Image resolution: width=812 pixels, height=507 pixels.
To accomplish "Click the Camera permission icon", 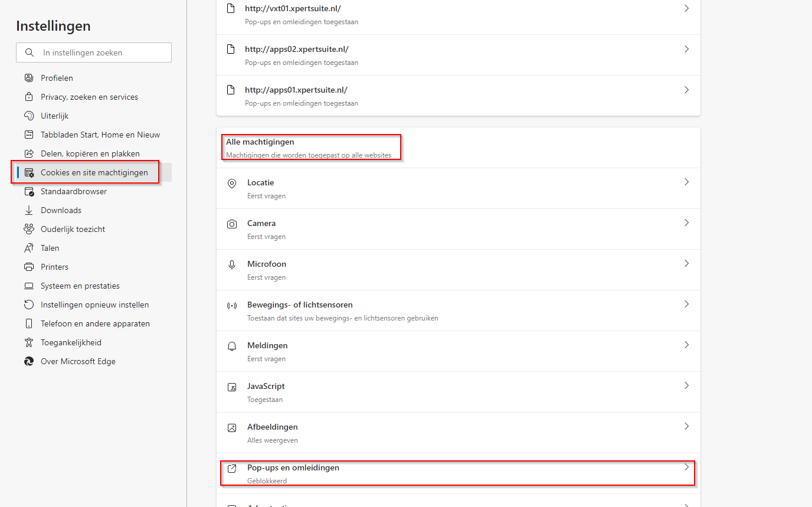I will pyautogui.click(x=232, y=224).
